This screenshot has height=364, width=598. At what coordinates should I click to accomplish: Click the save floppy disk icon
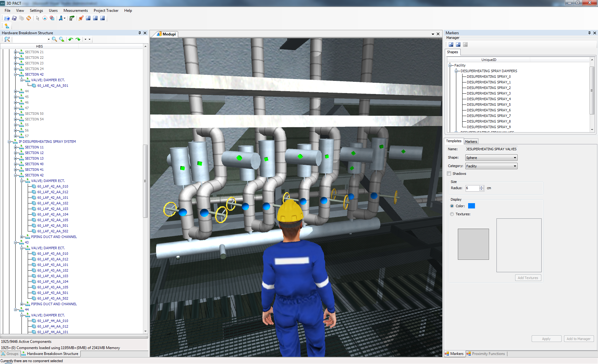click(x=14, y=18)
